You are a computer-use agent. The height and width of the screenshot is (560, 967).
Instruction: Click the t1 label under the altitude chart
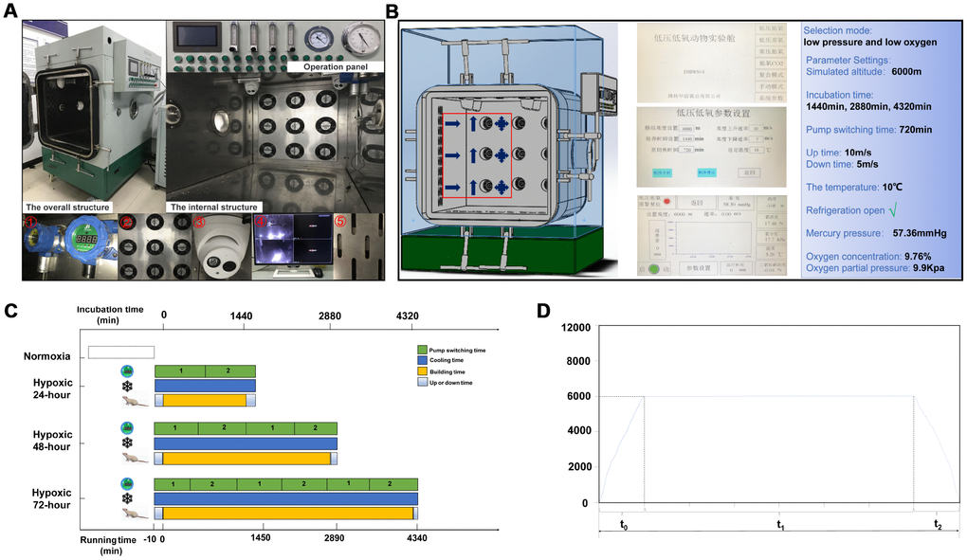pos(779,524)
